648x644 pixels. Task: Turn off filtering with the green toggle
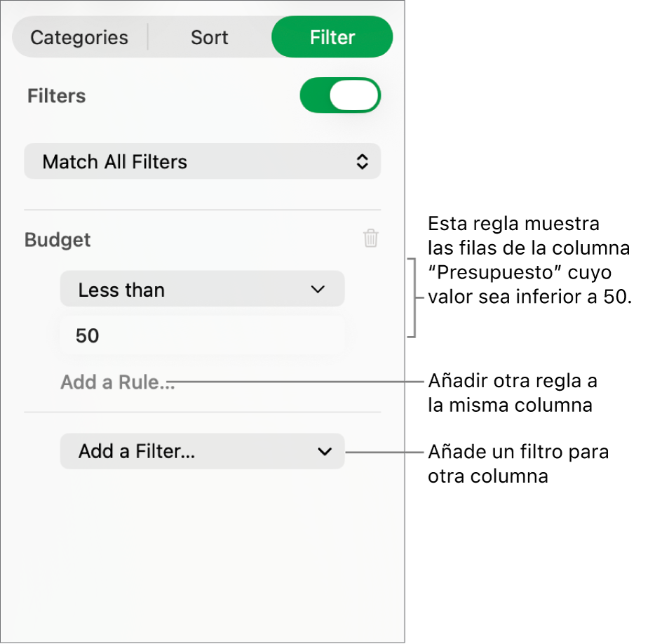(x=340, y=95)
